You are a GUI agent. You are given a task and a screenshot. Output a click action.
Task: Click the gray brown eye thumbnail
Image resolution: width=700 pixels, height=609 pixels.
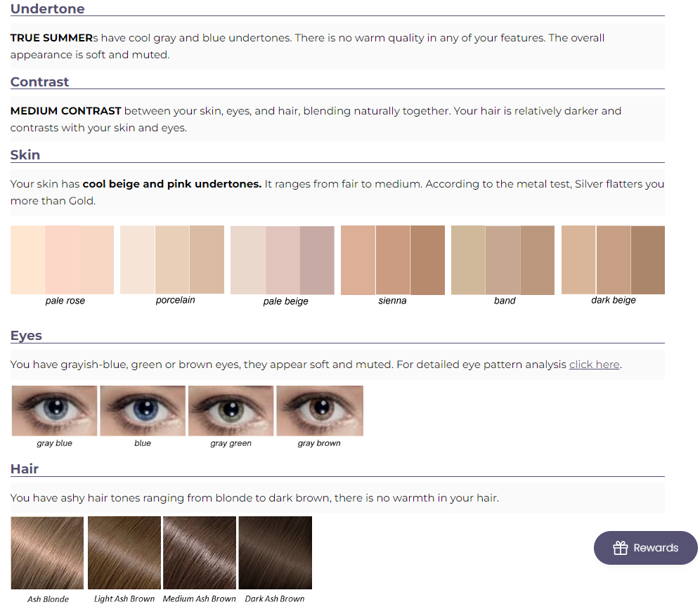(x=320, y=411)
